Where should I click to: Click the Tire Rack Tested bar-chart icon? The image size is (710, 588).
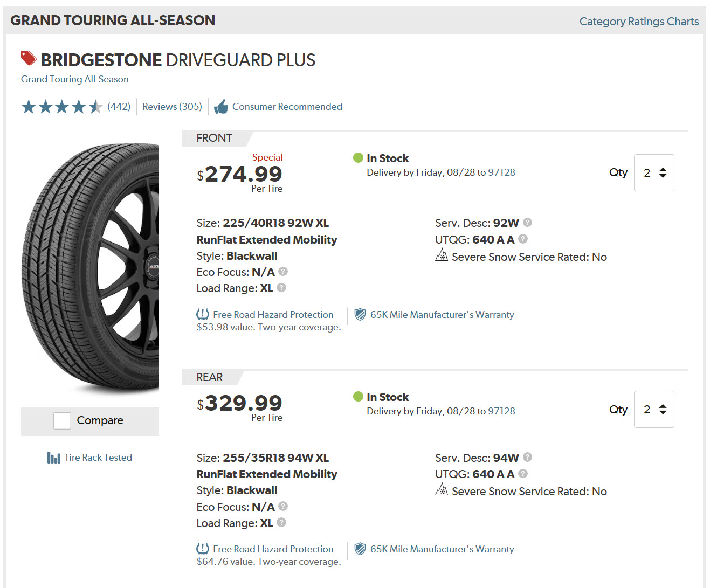pyautogui.click(x=53, y=458)
